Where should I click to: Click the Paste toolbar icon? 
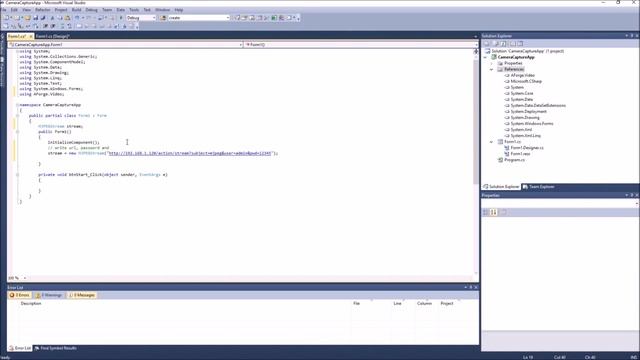[x=67, y=18]
